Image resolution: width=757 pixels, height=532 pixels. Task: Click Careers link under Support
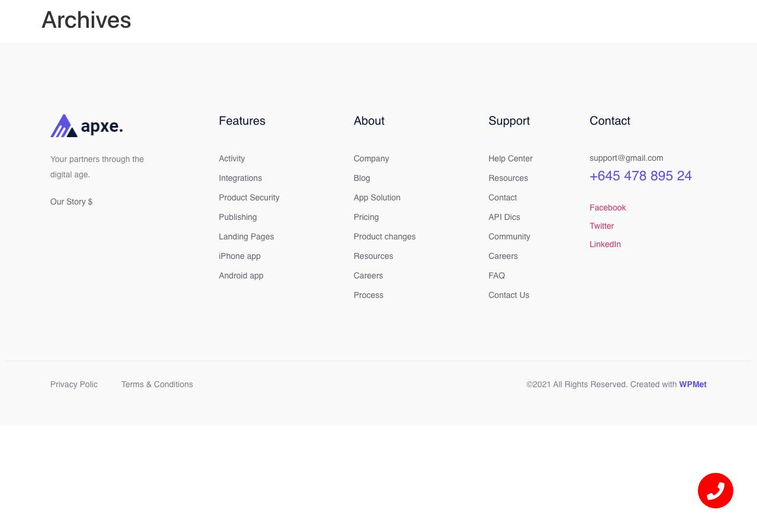click(503, 256)
